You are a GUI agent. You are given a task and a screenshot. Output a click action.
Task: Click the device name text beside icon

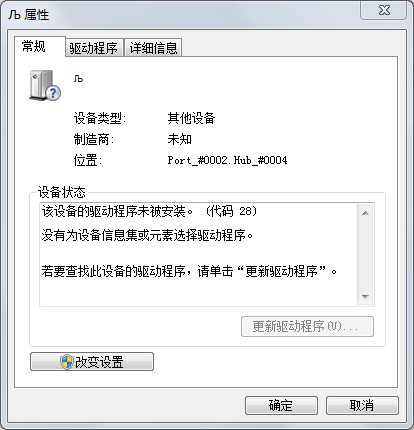pyautogui.click(x=78, y=79)
